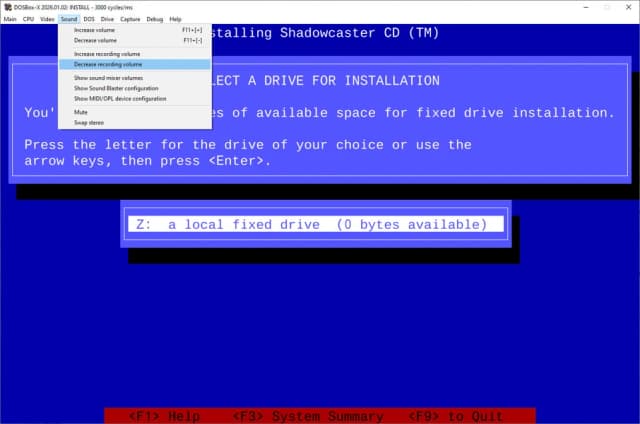
Task: Select Show sound mixer volumes
Action: click(x=135, y=78)
